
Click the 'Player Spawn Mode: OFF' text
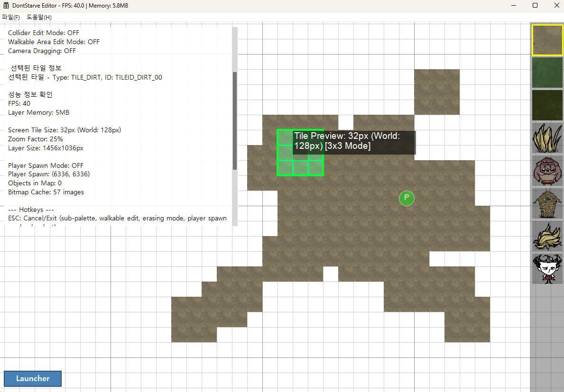click(46, 165)
